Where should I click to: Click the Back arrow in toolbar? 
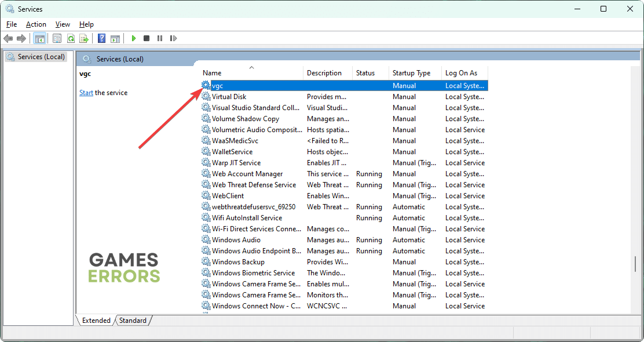pyautogui.click(x=8, y=38)
